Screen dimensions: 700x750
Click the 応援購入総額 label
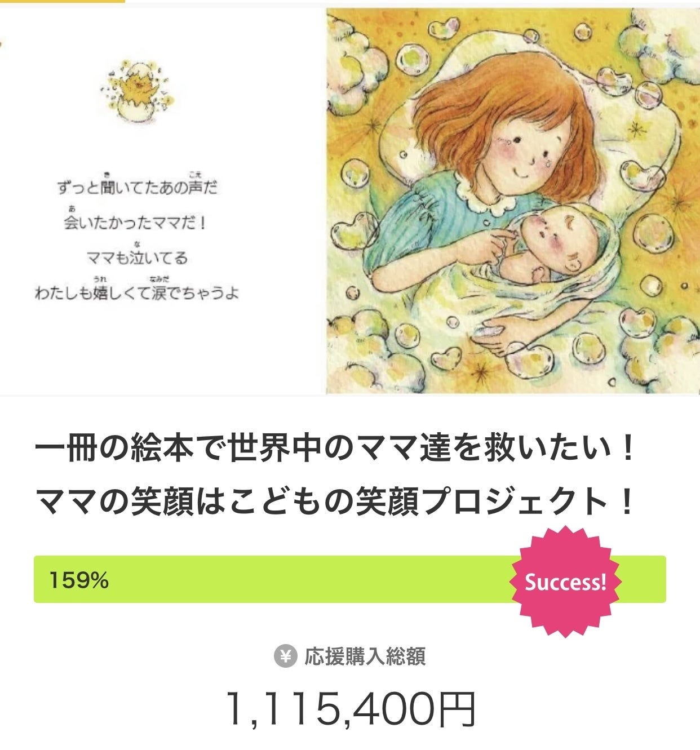365,656
